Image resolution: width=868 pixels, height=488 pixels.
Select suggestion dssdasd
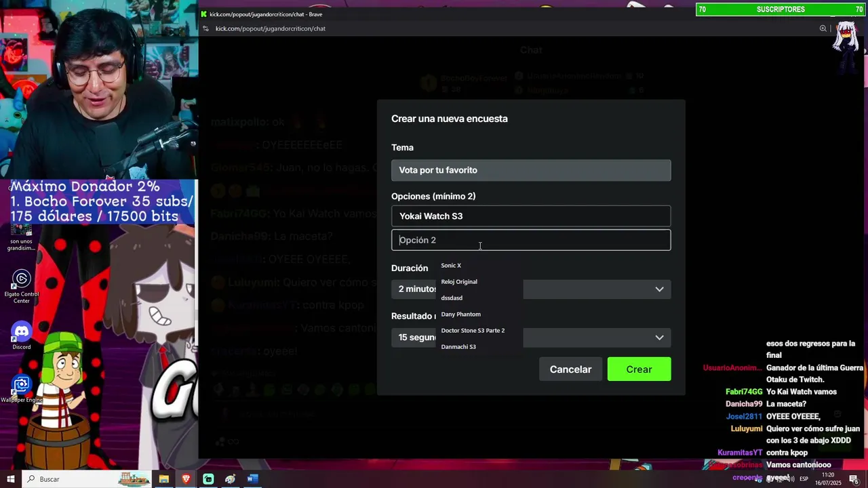coord(452,298)
